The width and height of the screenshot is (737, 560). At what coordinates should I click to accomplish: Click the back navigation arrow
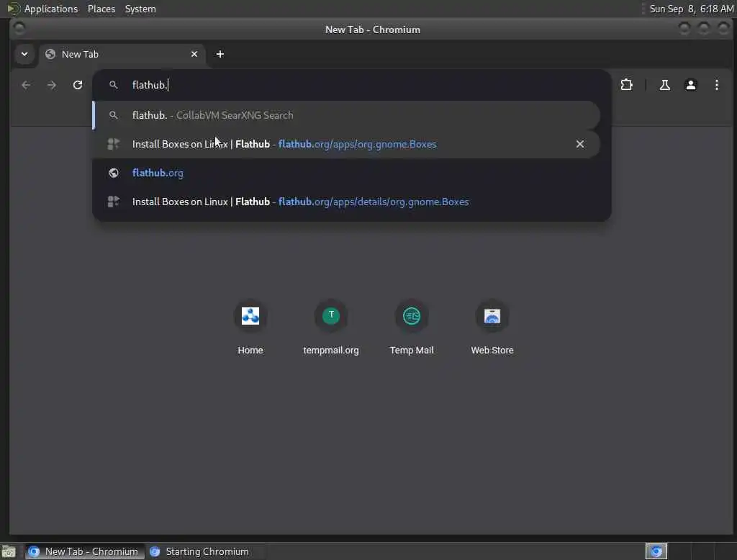pos(26,85)
